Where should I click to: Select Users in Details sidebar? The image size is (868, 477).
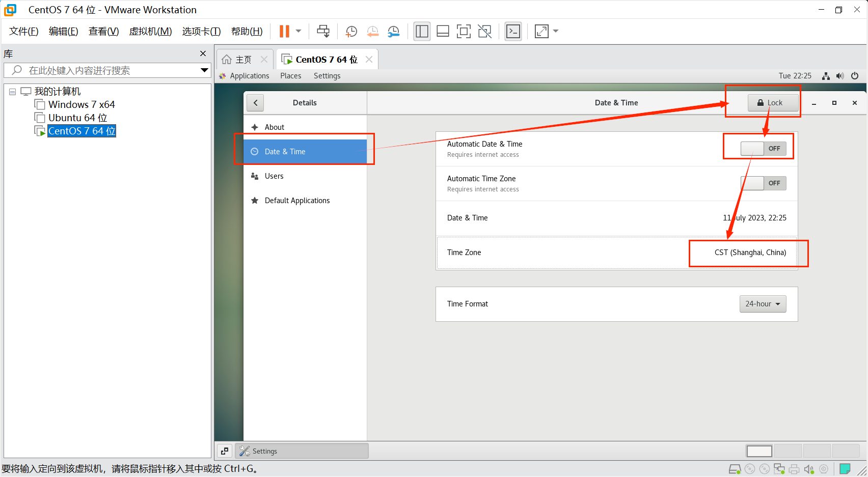[305, 176]
